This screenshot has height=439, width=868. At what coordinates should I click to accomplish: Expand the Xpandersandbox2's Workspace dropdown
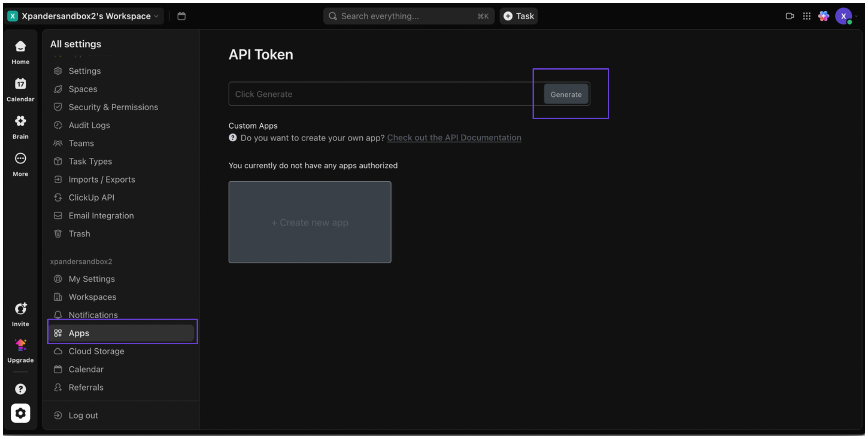click(x=86, y=16)
